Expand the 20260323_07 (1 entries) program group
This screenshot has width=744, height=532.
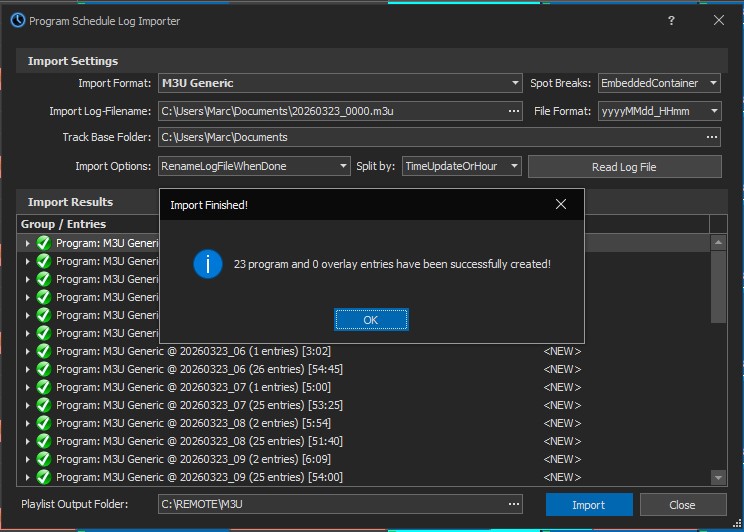tap(27, 387)
